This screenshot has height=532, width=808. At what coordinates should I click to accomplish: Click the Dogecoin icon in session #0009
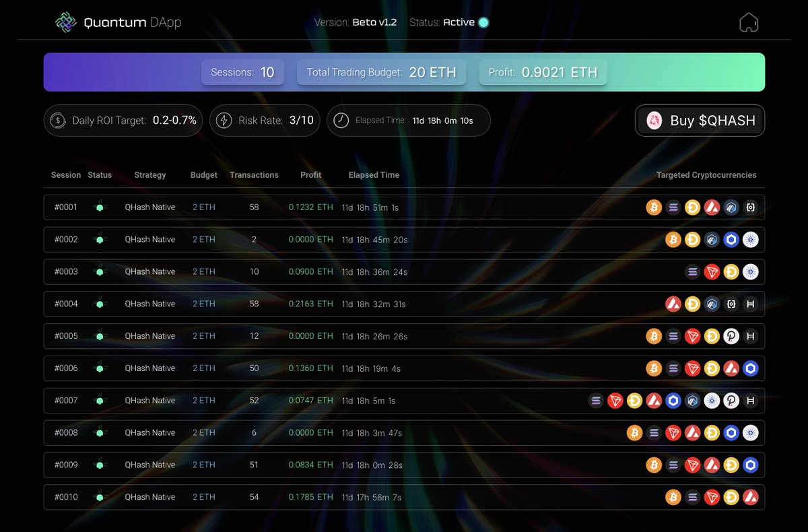(731, 465)
